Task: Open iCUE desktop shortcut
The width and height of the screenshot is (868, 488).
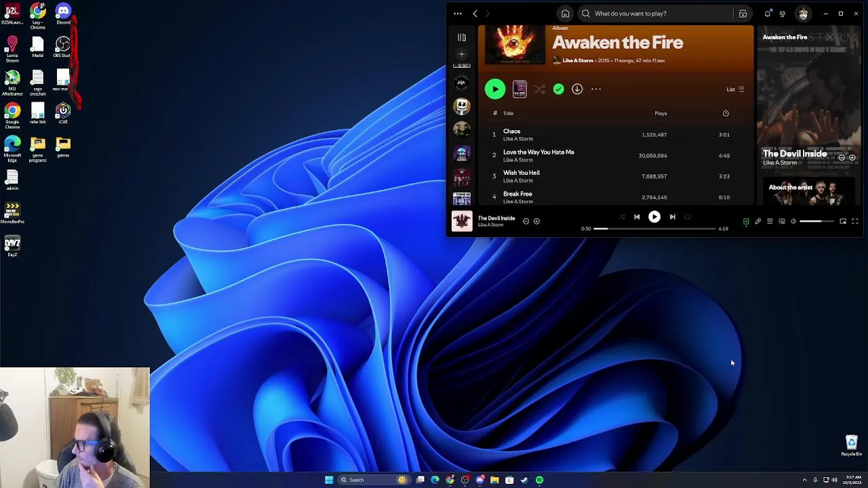Action: tap(62, 113)
